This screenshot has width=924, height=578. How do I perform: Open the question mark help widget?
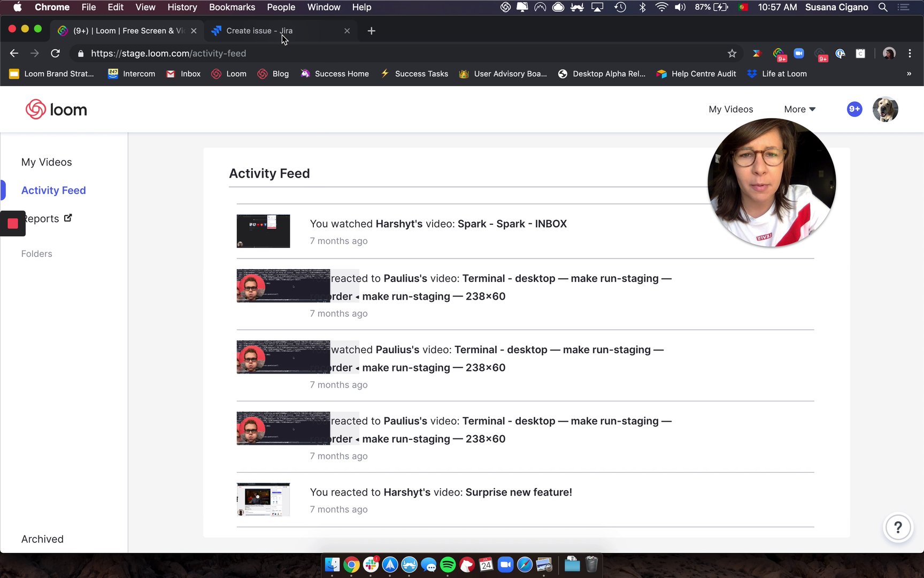(x=898, y=528)
